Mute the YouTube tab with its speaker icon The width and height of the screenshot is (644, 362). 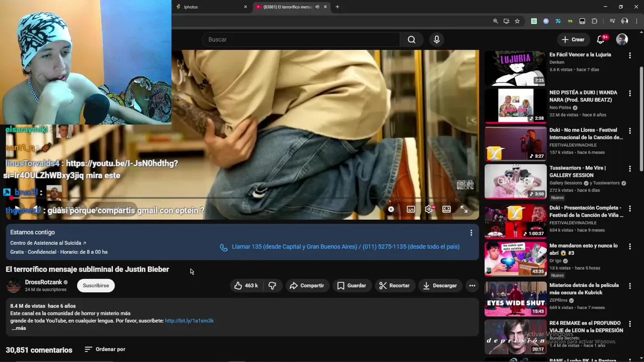(317, 7)
